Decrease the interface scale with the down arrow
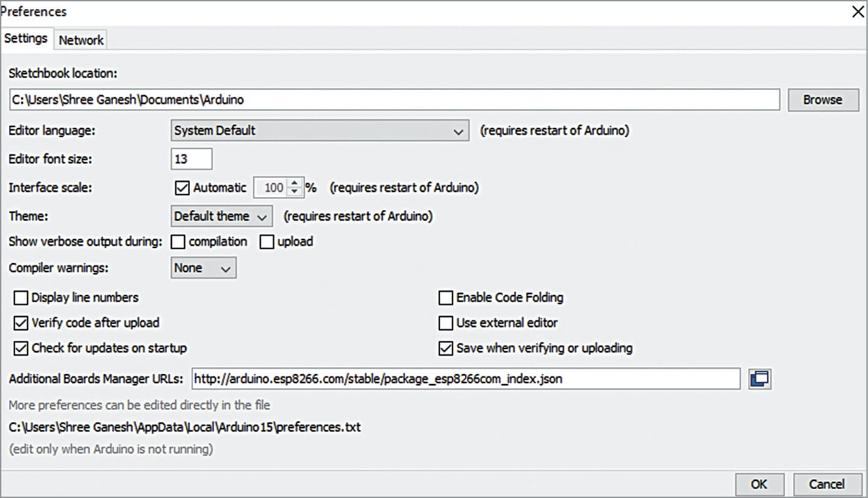The height and width of the screenshot is (498, 868). click(x=295, y=192)
